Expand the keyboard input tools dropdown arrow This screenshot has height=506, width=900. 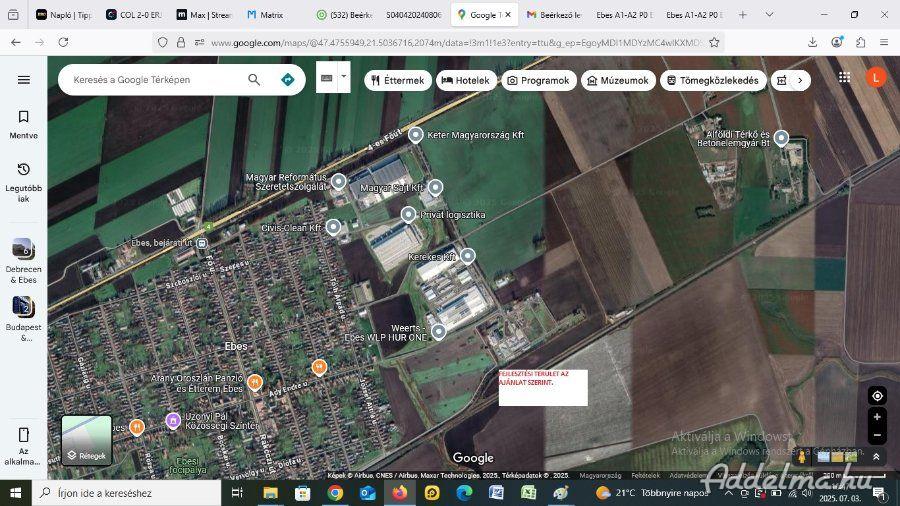[x=344, y=76]
